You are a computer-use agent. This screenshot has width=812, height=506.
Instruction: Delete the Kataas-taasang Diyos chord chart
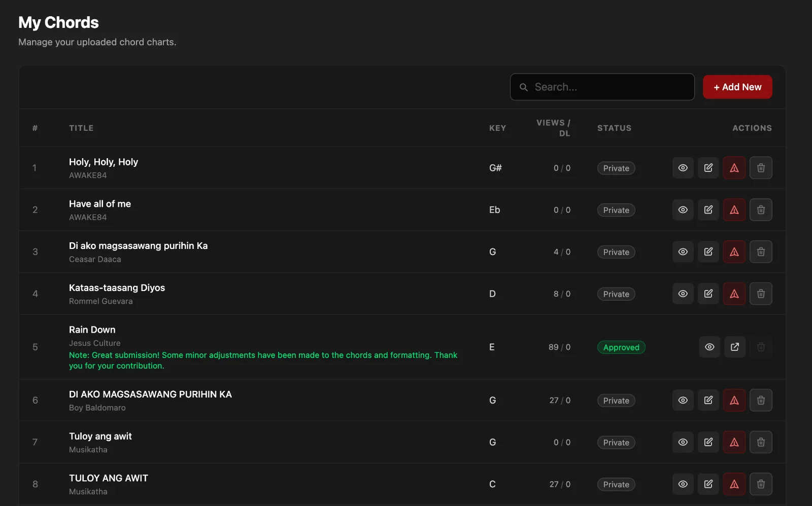click(x=761, y=294)
